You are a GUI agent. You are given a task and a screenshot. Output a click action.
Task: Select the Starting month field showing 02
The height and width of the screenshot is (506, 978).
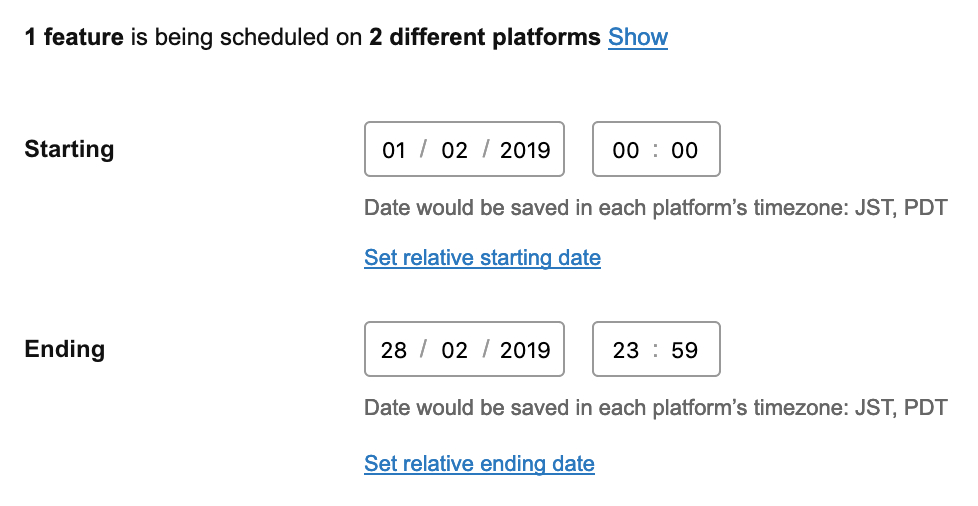(x=454, y=151)
